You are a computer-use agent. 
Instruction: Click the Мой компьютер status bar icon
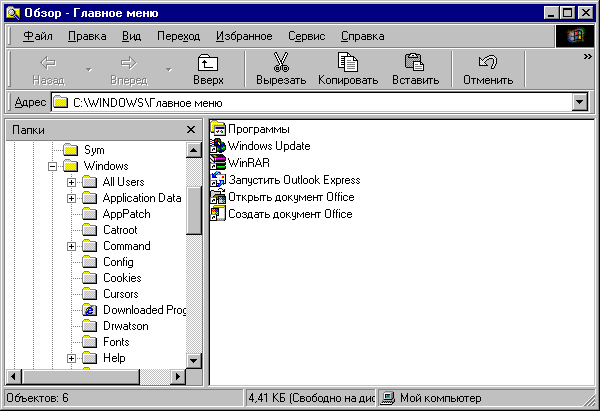pos(388,398)
